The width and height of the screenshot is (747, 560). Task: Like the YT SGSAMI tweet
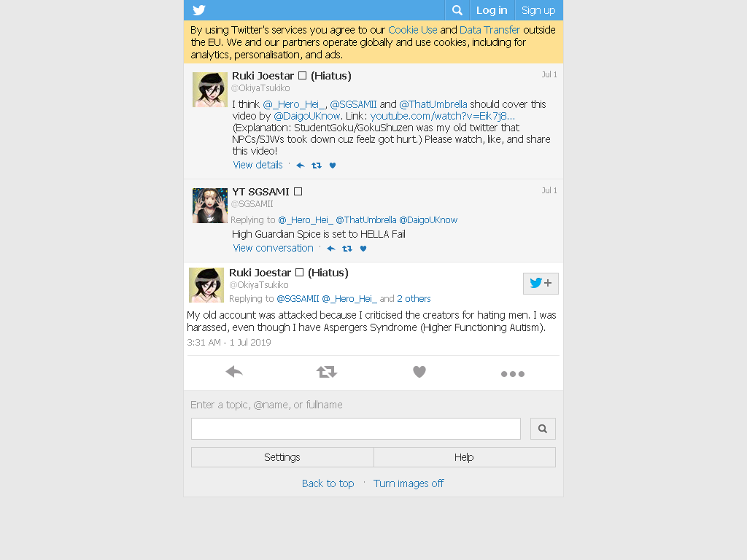tap(363, 248)
